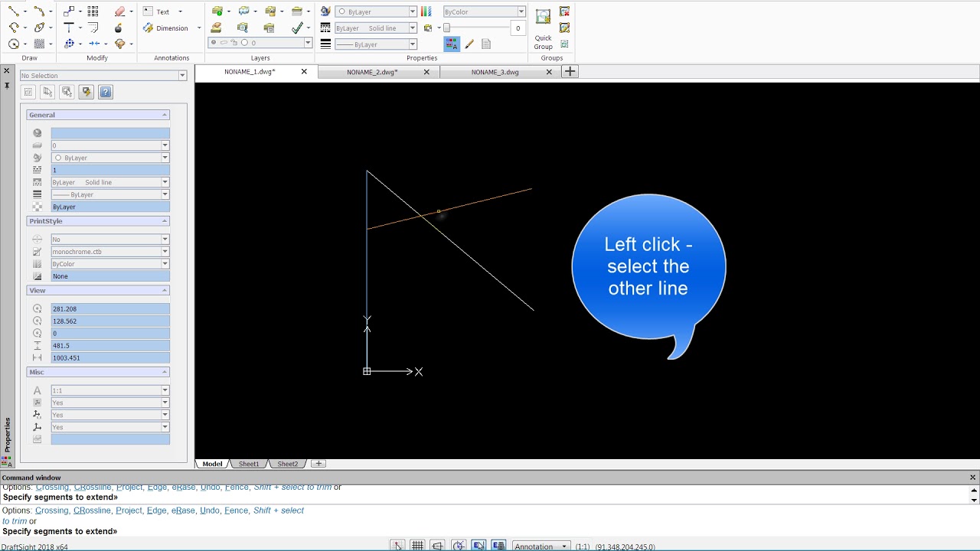Switch to Sheet2 tab
This screenshot has height=551, width=980.
tap(287, 464)
